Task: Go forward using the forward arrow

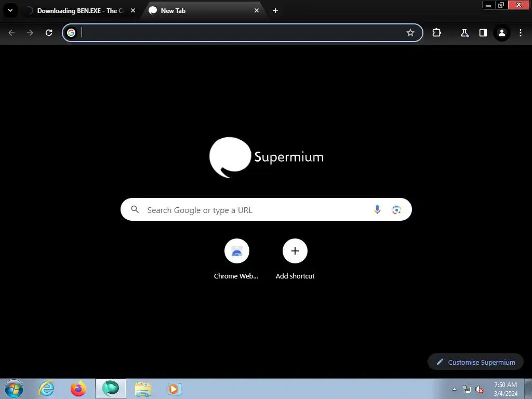Action: [x=30, y=33]
